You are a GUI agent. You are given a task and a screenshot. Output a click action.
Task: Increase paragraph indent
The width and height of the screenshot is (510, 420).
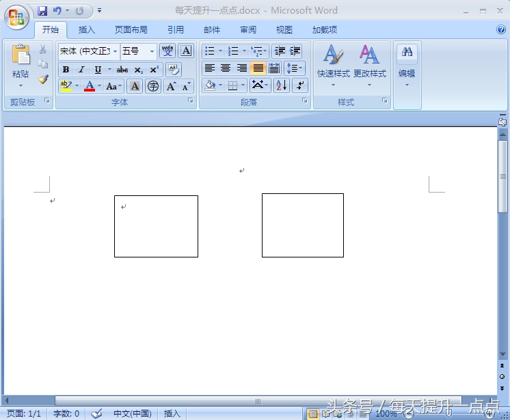(295, 51)
